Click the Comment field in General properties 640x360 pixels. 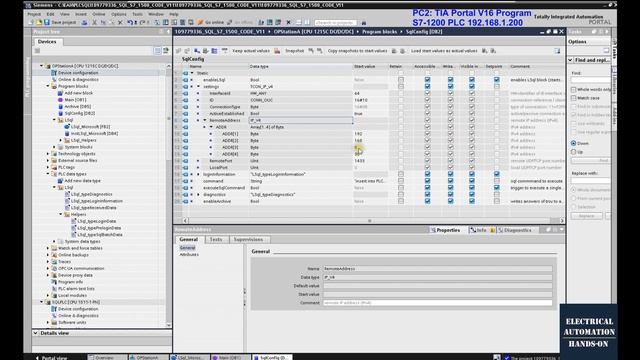(438, 303)
